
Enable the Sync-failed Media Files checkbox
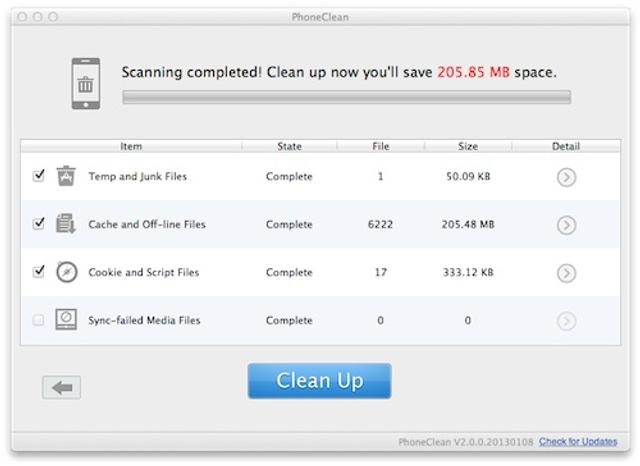[39, 320]
